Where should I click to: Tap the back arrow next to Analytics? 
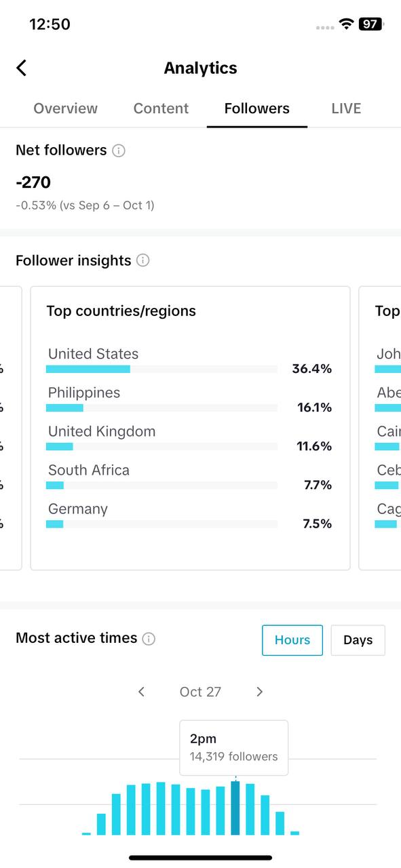pyautogui.click(x=22, y=68)
